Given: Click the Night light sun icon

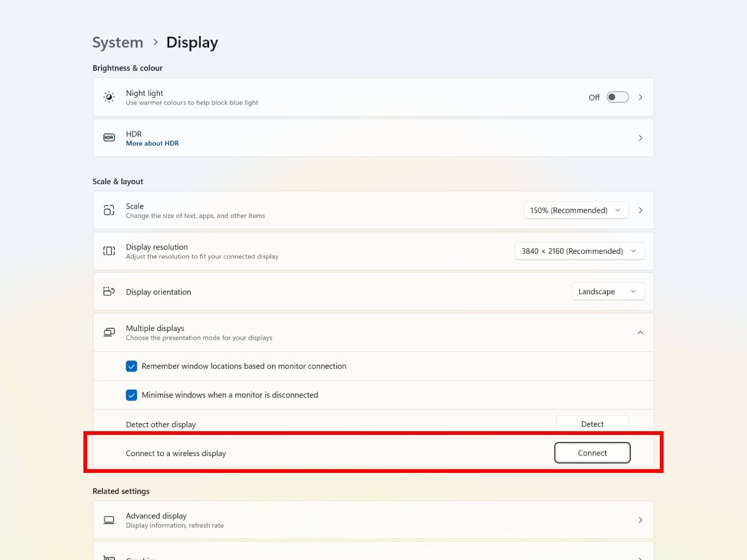Looking at the screenshot, I should (x=109, y=97).
